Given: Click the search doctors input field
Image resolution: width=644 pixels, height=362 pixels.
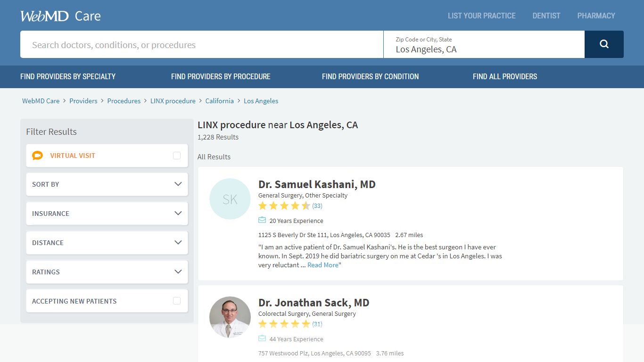Looking at the screenshot, I should (x=202, y=44).
